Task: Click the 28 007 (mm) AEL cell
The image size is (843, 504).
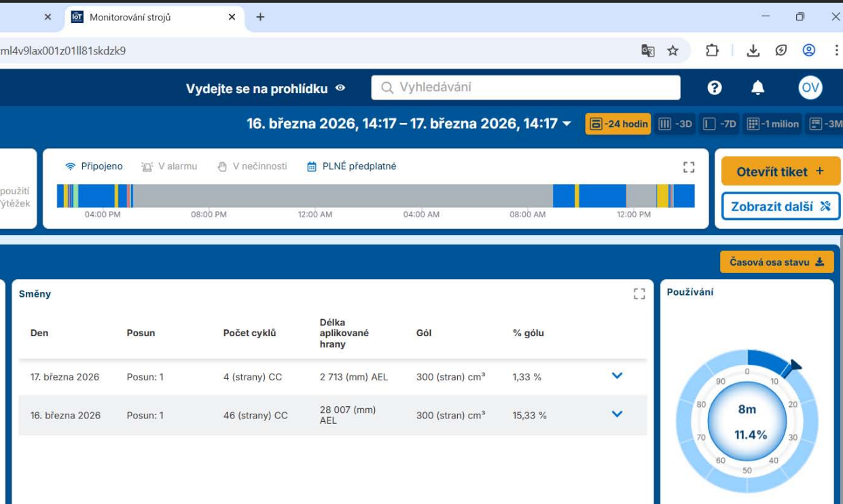Action: [348, 415]
